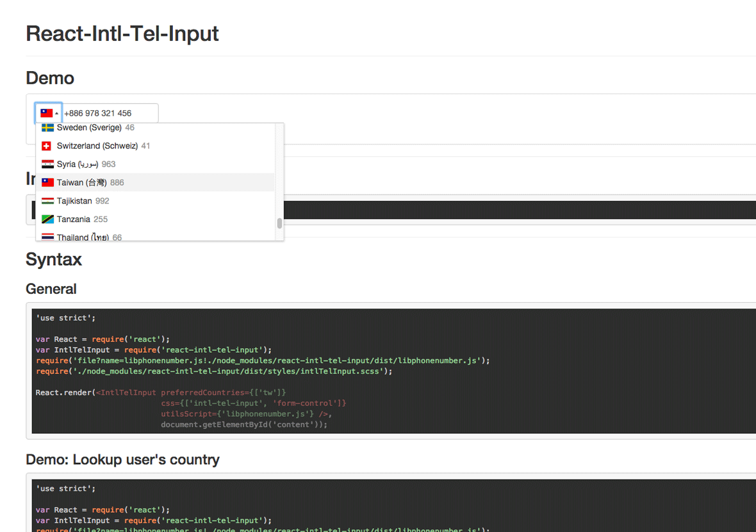
Task: Click the dropdown arrow beside selected flag
Action: (56, 114)
